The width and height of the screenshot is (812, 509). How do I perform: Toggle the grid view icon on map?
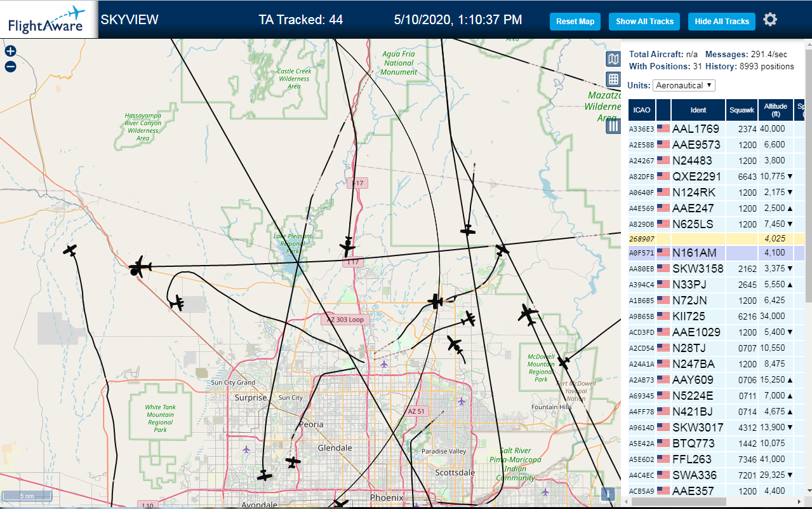(x=613, y=79)
